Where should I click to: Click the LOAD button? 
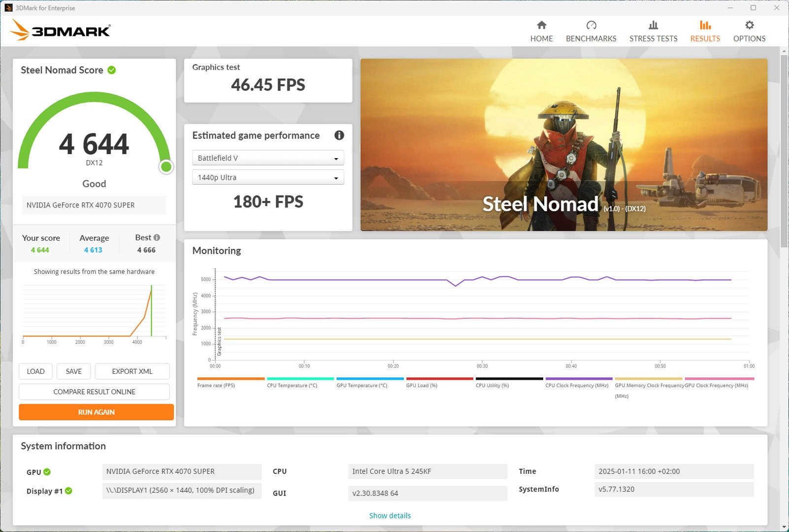(35, 371)
